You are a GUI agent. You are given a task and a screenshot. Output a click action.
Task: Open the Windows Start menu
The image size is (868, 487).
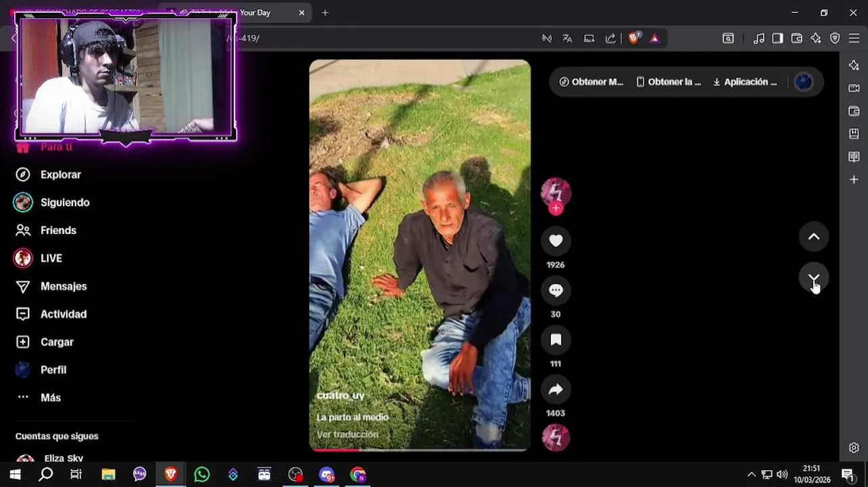[15, 475]
